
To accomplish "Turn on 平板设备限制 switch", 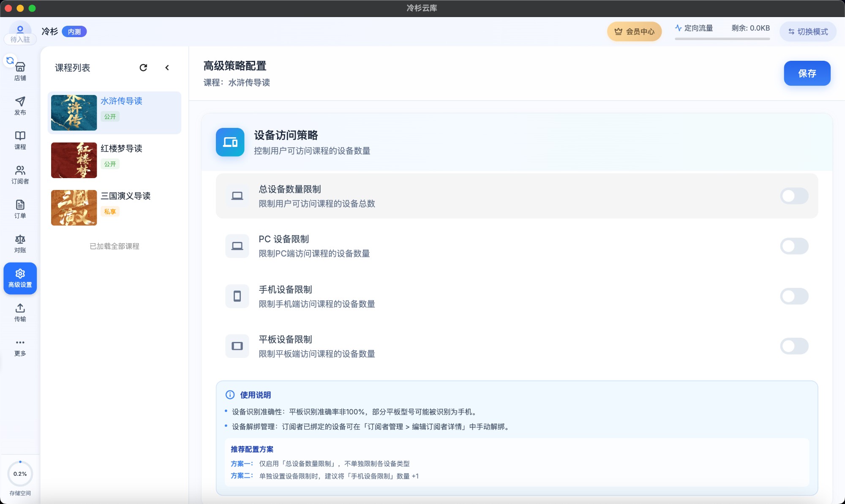I will coord(794,346).
